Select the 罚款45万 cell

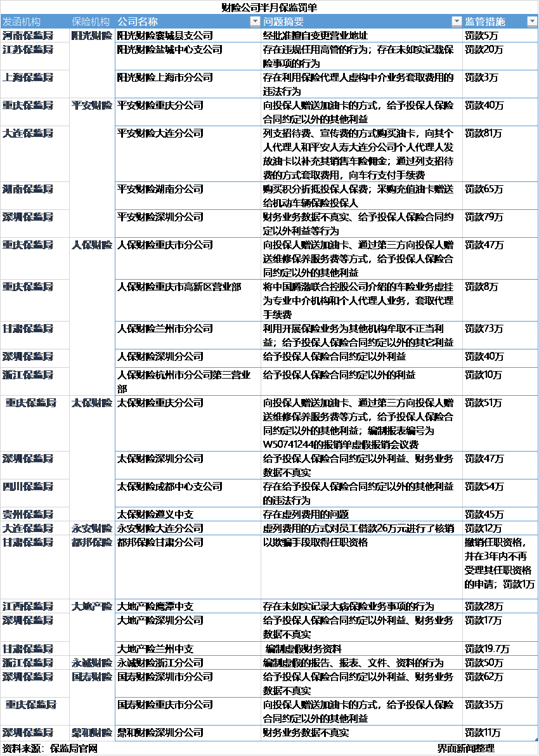pyautogui.click(x=500, y=514)
